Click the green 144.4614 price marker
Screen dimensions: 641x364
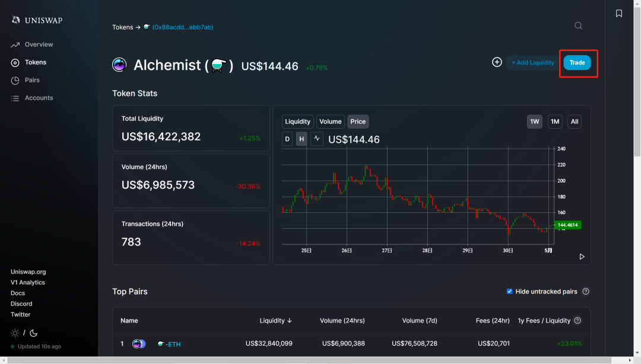(567, 225)
